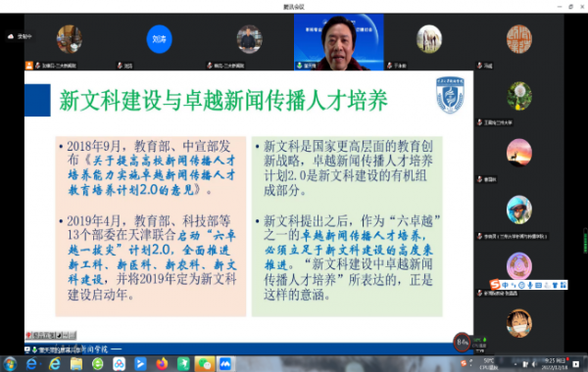588x372 pixels.
Task: Click Sogou S icon in system tray
Action: tap(464, 363)
